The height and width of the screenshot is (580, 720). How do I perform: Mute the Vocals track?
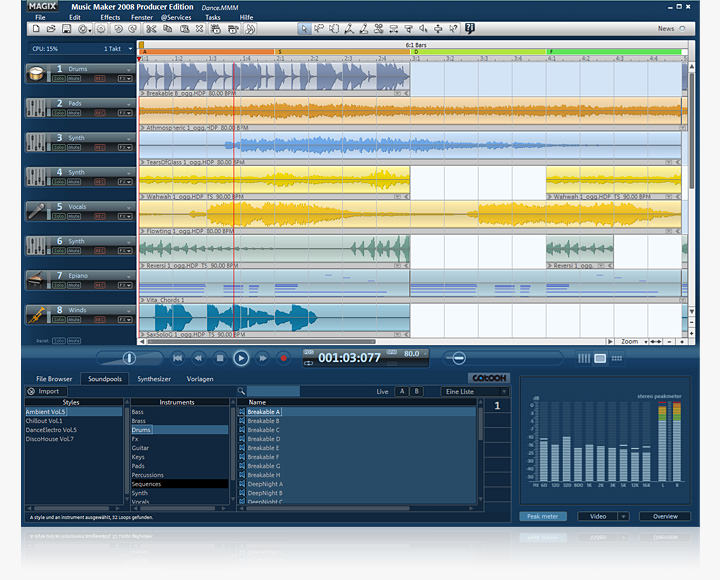74,216
